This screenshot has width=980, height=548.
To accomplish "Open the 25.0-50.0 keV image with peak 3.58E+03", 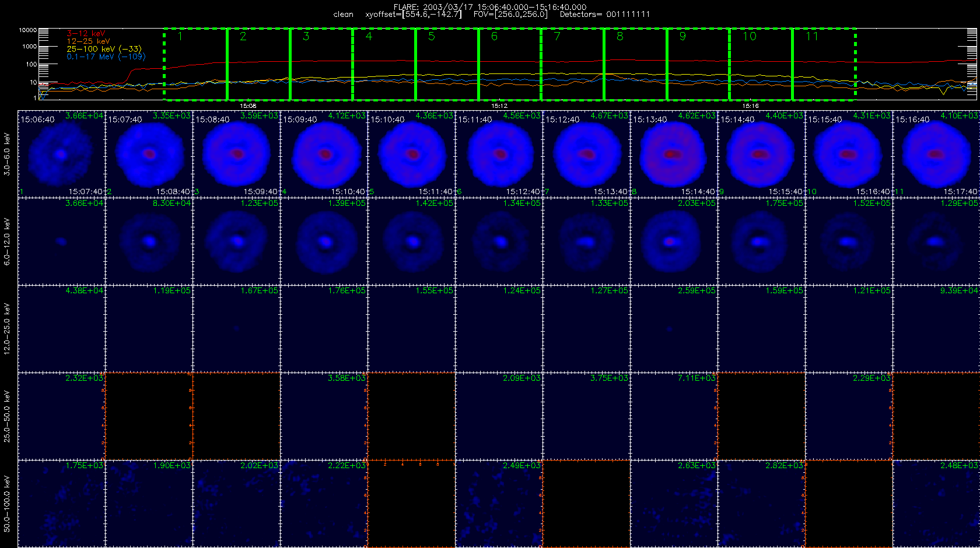I will pos(324,416).
